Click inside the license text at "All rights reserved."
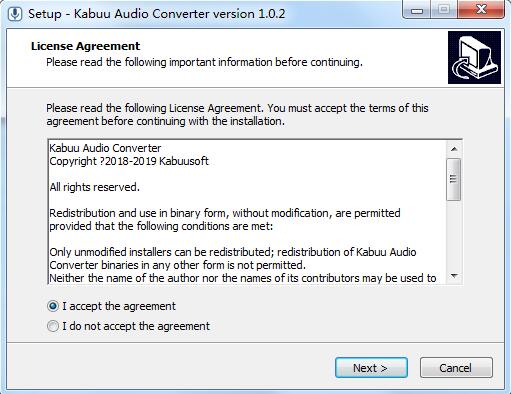This screenshot has width=511, height=394. (x=95, y=187)
